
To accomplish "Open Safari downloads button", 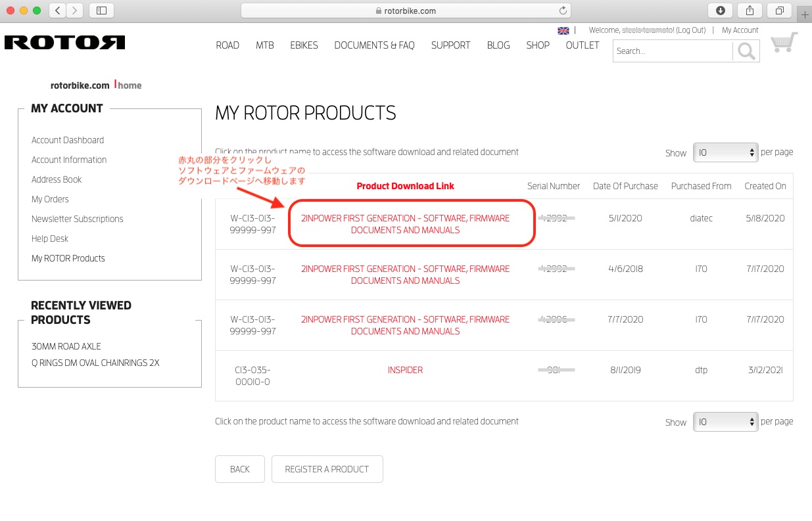I will pos(720,11).
